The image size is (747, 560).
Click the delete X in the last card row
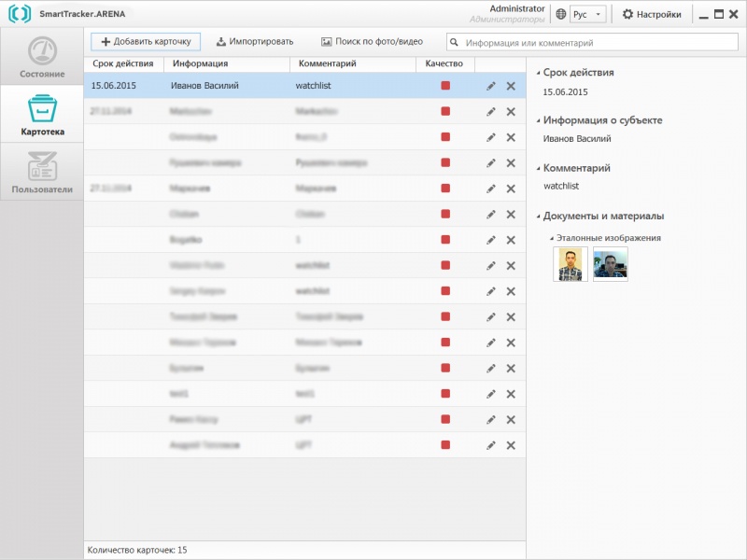coord(511,445)
